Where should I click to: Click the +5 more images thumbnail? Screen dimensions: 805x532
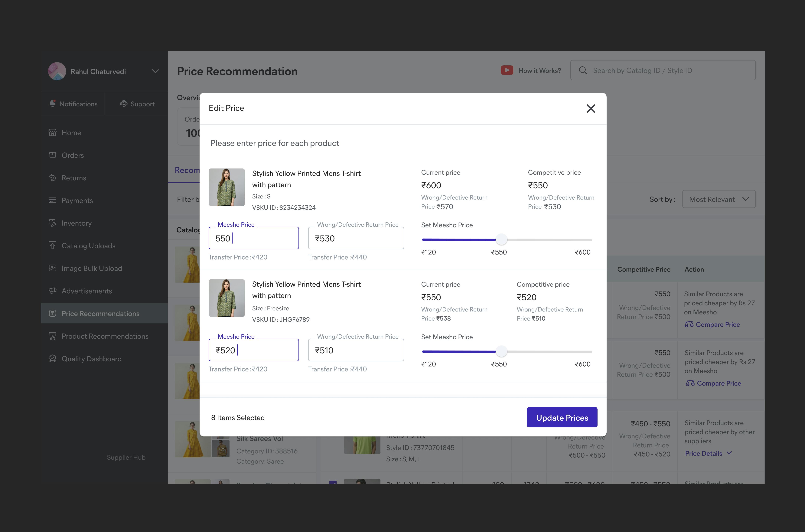click(x=221, y=448)
